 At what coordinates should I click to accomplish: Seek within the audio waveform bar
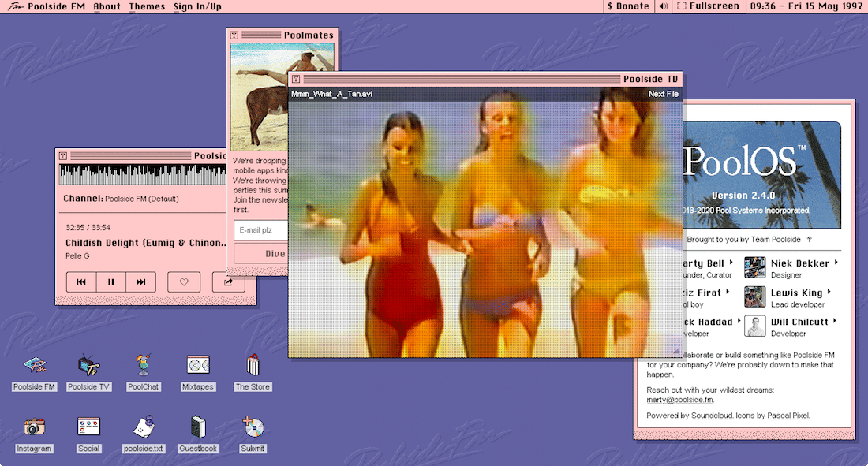click(143, 174)
